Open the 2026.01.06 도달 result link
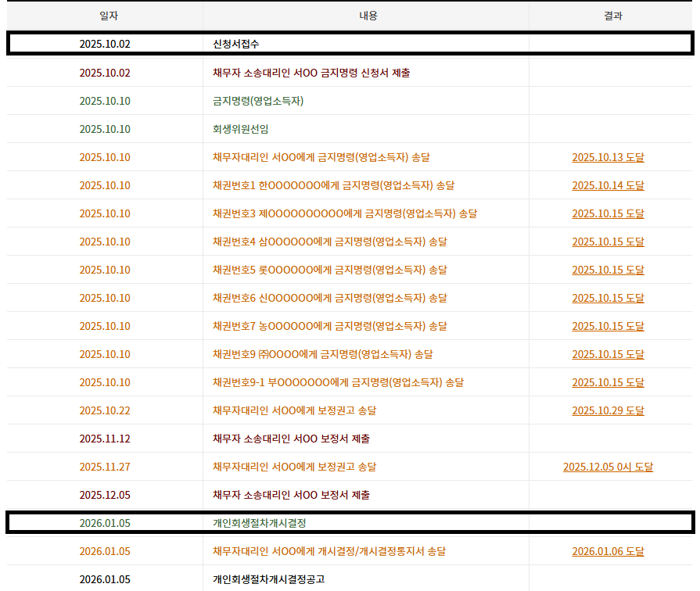The image size is (700, 591). [608, 551]
